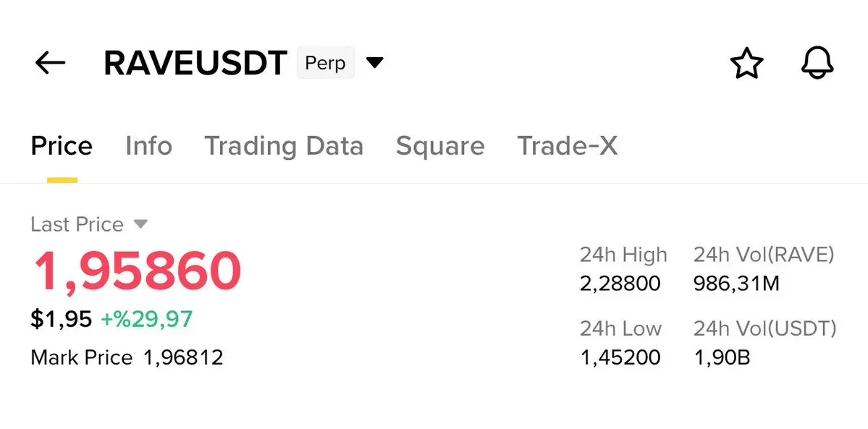The width and height of the screenshot is (868, 429).
Task: Tap the $1,95 fiat price
Action: tap(61, 318)
